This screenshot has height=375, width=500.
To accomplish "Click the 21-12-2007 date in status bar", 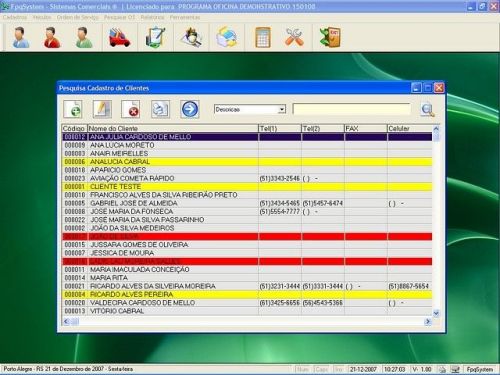I will click(363, 369).
